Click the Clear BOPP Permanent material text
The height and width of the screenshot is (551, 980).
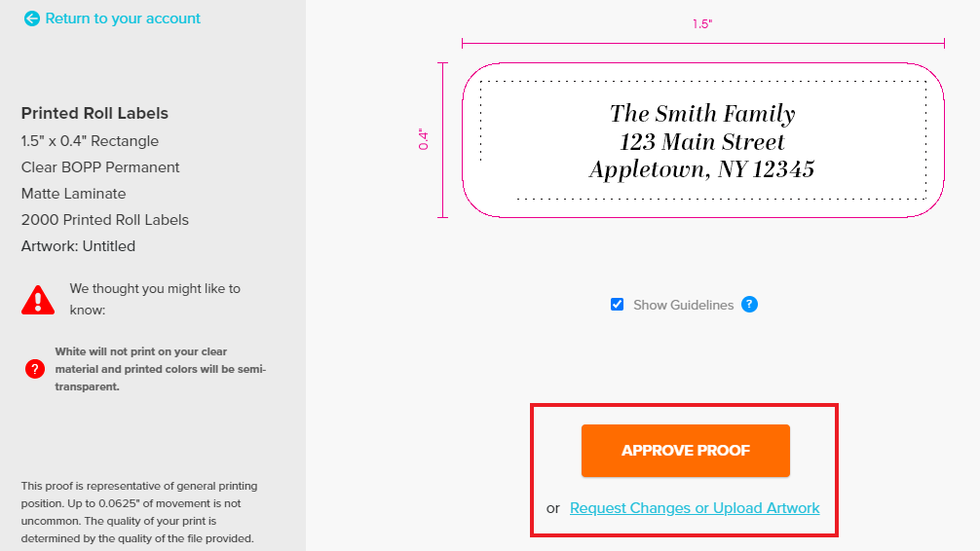click(100, 167)
